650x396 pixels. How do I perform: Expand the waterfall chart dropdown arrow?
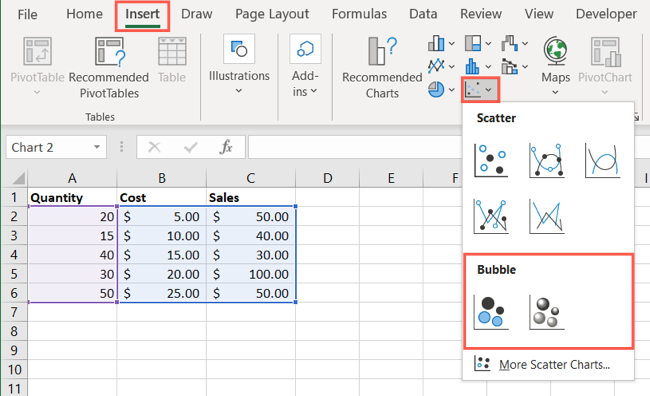tap(525, 44)
